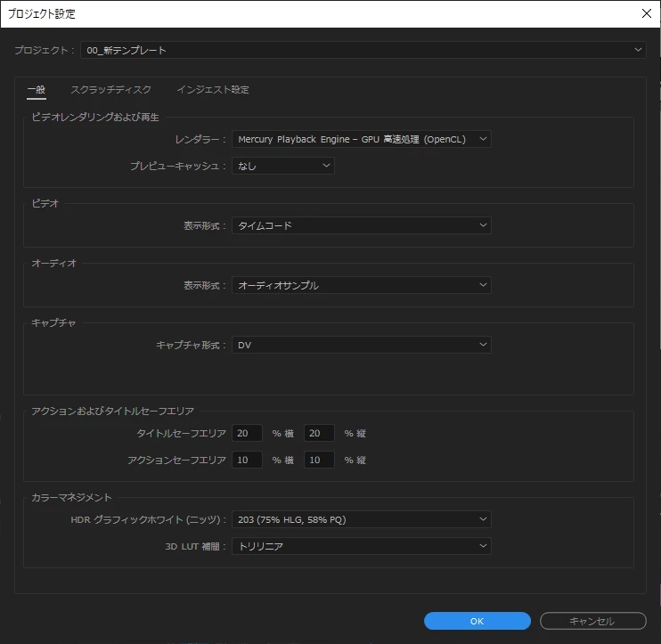
Task: Click the ビデオレンダリングおよび再生 section heading
Action: coord(95,118)
